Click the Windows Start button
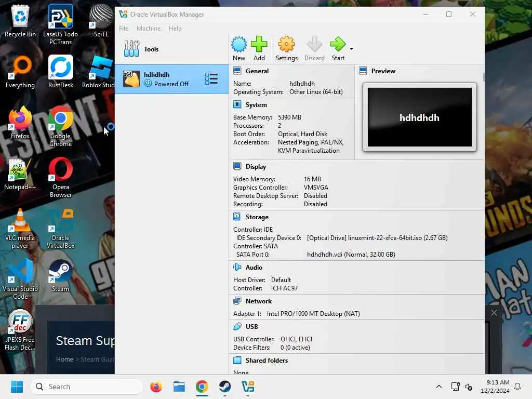Viewport: 532px width, 399px height. tap(17, 387)
